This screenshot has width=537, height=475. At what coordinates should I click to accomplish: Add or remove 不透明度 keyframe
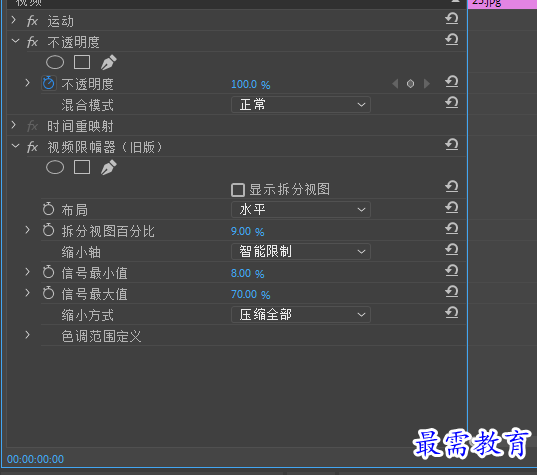pyautogui.click(x=410, y=84)
